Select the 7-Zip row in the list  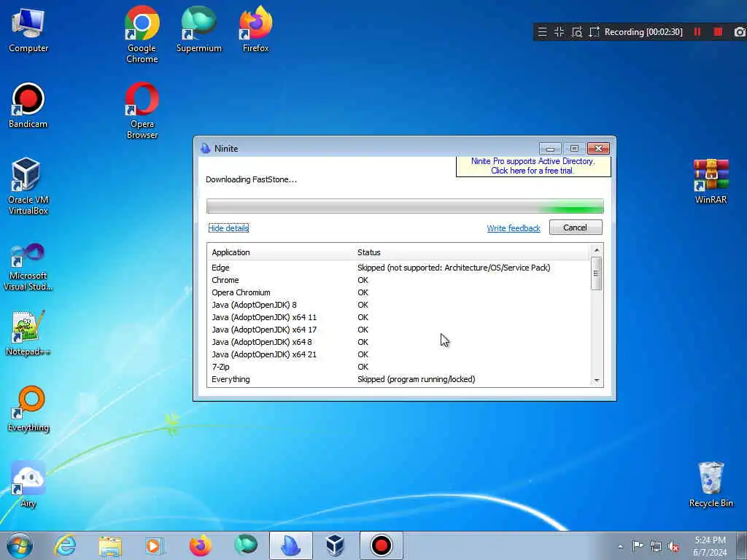[399, 367]
